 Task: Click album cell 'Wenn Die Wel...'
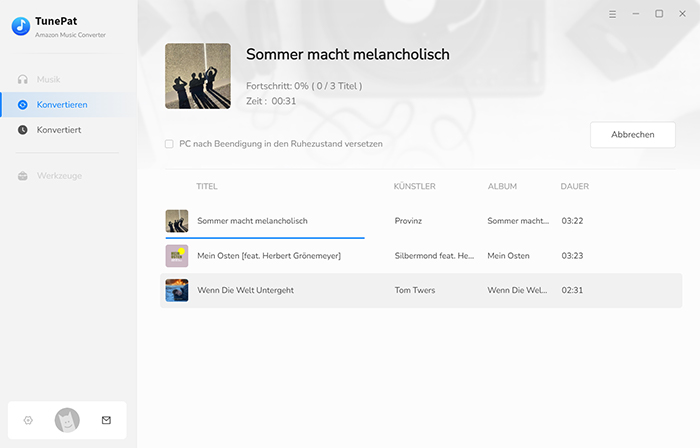517,290
